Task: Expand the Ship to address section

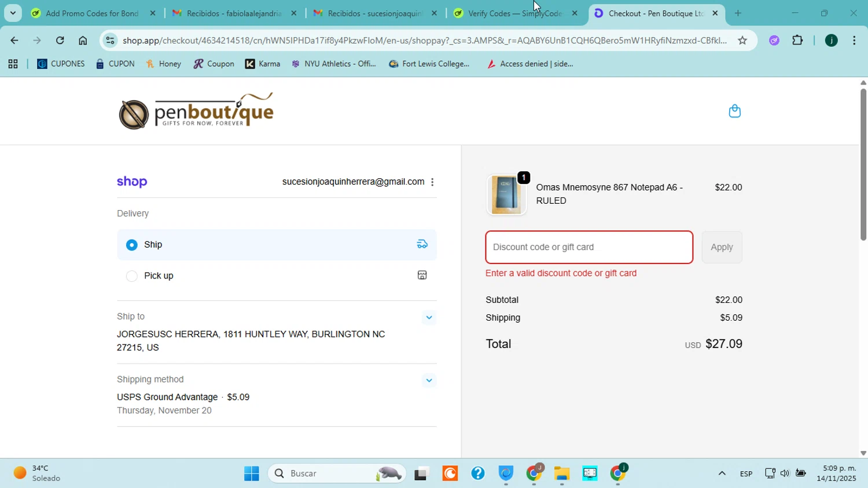Action: coord(429,317)
